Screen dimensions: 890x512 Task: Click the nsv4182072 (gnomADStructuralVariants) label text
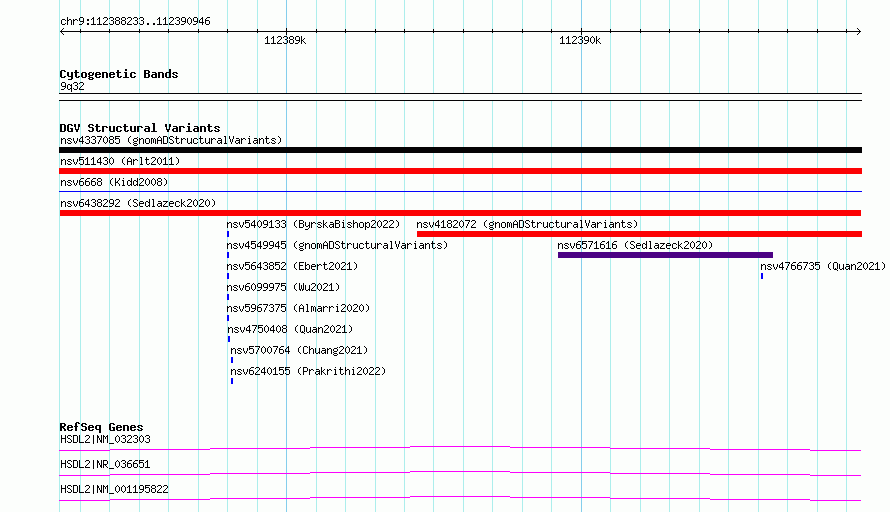point(527,224)
